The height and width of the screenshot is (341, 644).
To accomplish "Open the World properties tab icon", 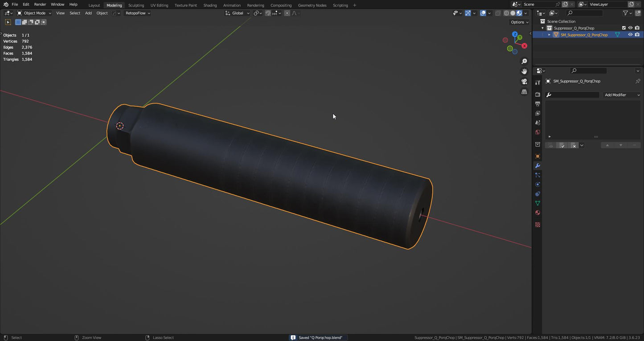I will [537, 132].
